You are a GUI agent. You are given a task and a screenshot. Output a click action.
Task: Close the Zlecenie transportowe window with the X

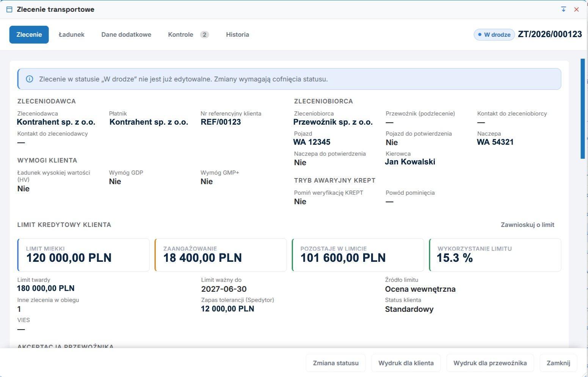pyautogui.click(x=576, y=9)
